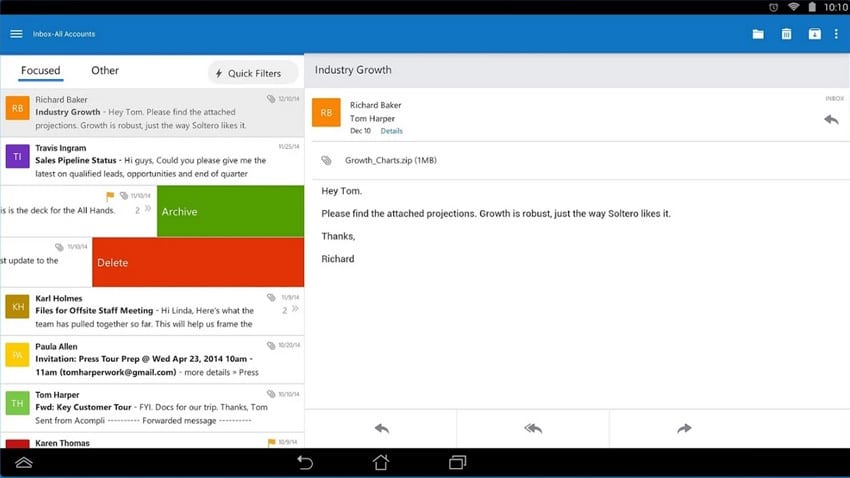
Task: Expand thread arrows on All Hands email
Action: coord(147,209)
